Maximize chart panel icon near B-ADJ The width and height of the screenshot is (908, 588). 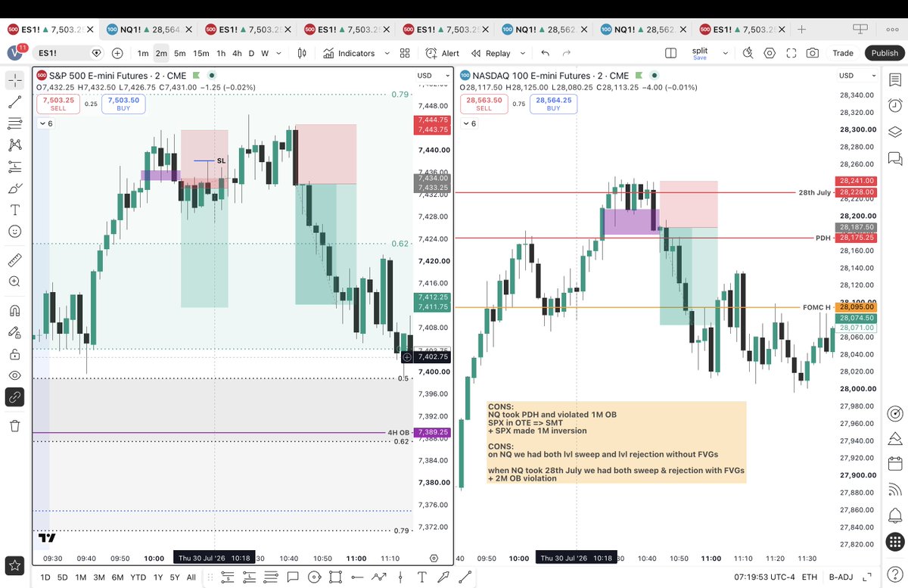866,577
